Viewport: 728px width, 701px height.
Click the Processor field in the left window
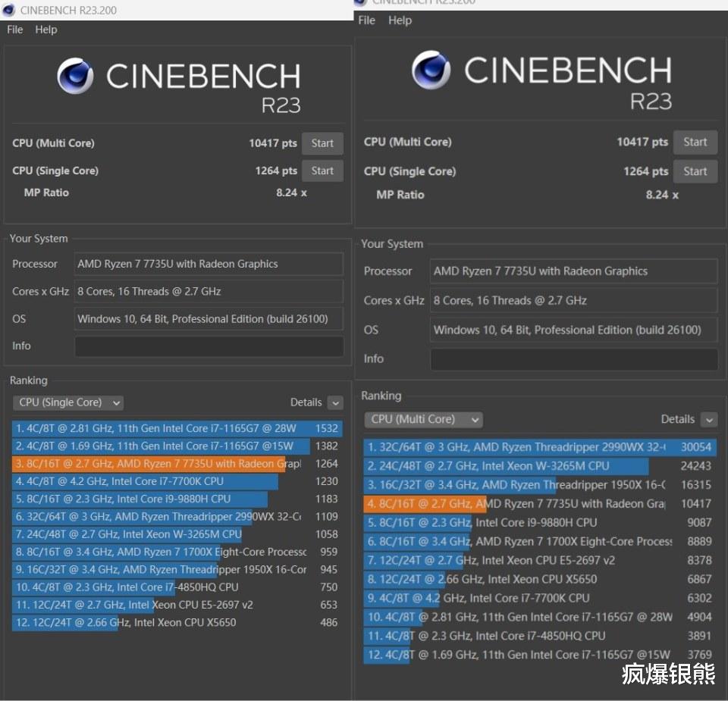(x=209, y=264)
